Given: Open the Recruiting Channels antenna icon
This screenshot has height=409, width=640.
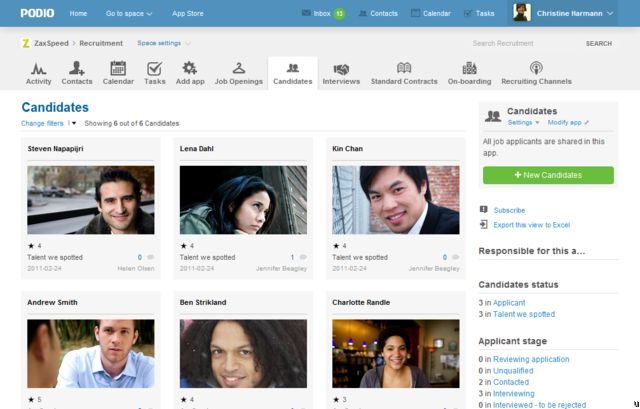Looking at the screenshot, I should click(536, 68).
